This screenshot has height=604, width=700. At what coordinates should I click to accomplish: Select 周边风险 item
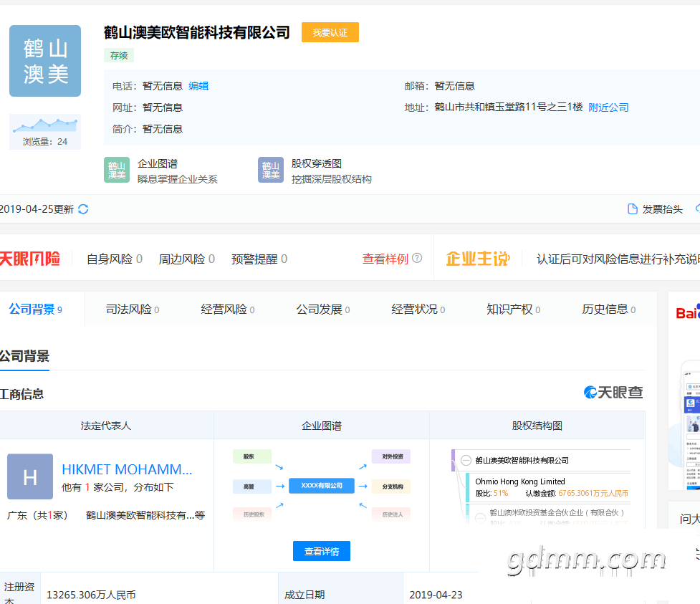186,259
